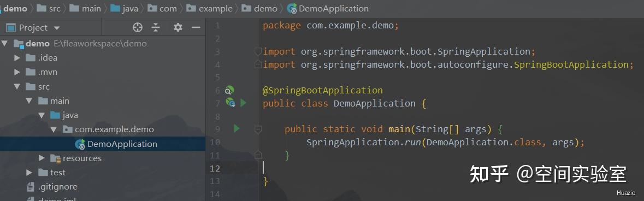The image size is (644, 201).
Task: Click the green Run arrow on line 9
Action: [x=237, y=129]
